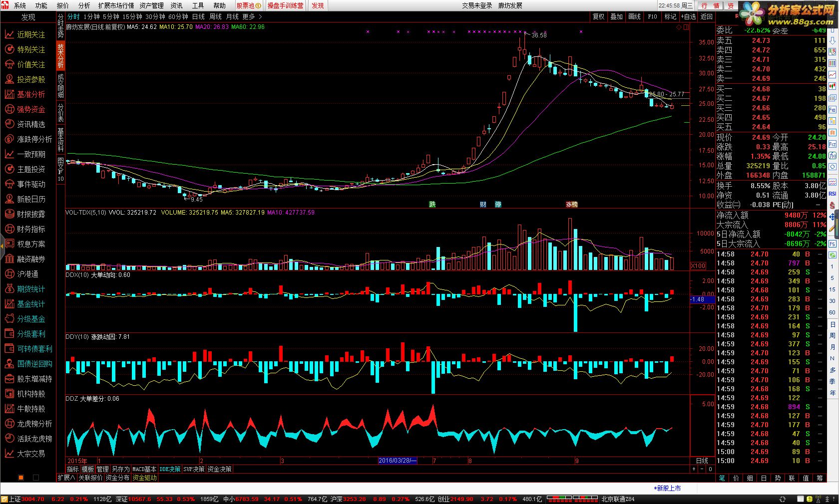Screen dimensions: 839x504
Task: Click the Fs icon in right toolbar
Action: pyautogui.click(x=833, y=244)
